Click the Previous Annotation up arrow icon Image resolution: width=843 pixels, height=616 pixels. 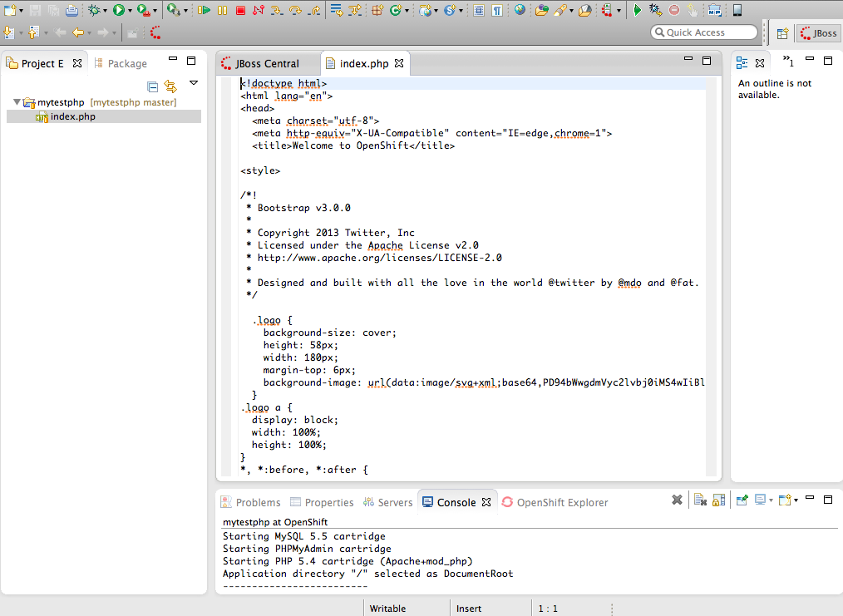pos(33,32)
